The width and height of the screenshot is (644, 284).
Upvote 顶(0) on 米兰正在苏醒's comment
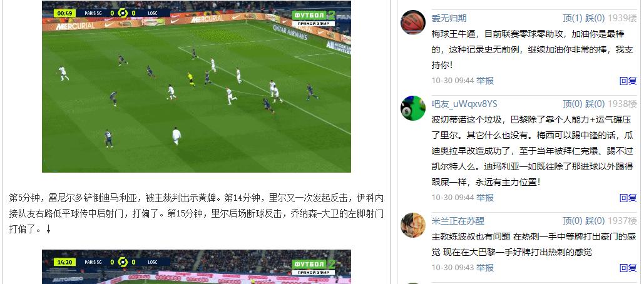tap(573, 221)
